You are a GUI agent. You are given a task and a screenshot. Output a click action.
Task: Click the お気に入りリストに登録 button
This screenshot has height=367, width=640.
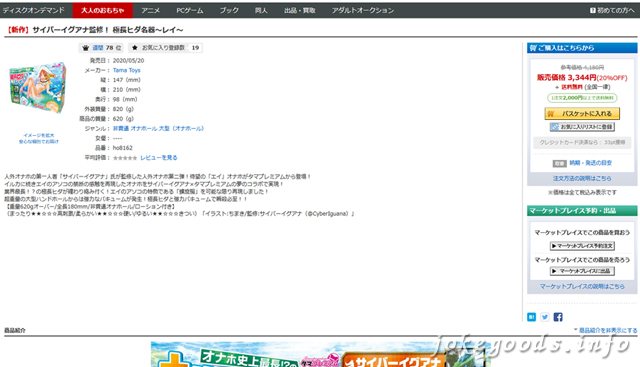(x=582, y=127)
